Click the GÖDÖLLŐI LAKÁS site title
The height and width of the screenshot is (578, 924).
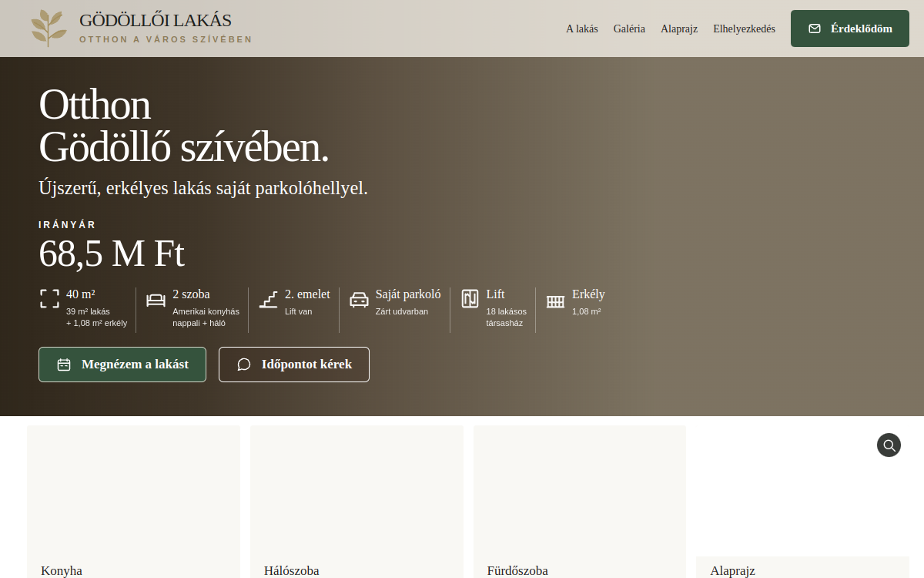(x=155, y=21)
